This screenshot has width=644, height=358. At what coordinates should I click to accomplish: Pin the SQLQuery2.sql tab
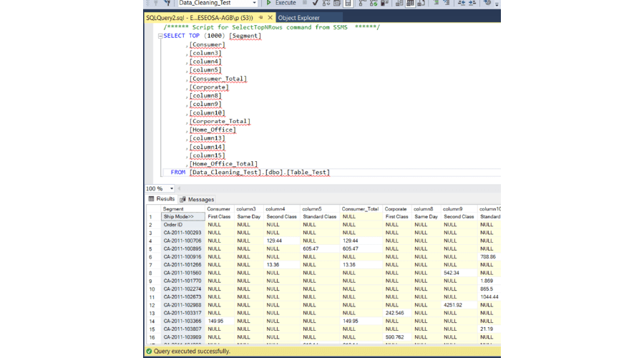(x=260, y=18)
